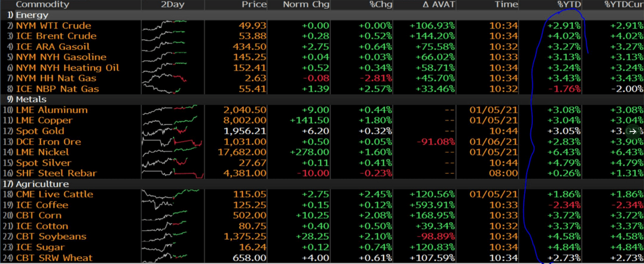644x264 pixels.
Task: Click Soybeans AVAT value -98.89%
Action: click(436, 236)
